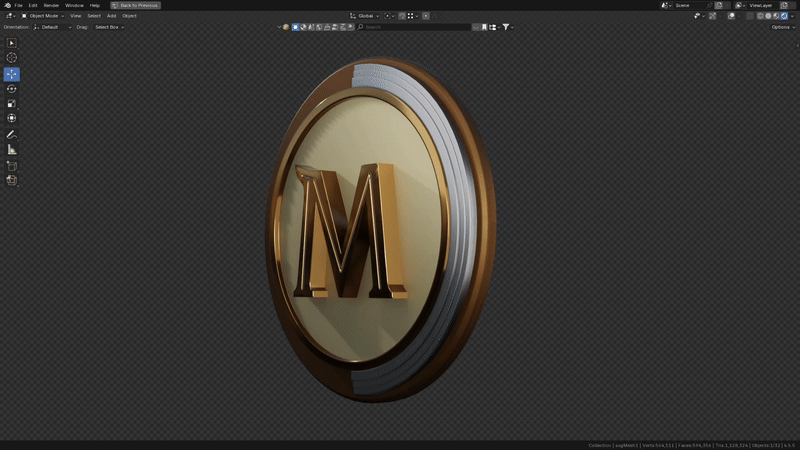Viewport: 800px width, 450px height.
Task: Select the Transform tool
Action: click(x=11, y=118)
